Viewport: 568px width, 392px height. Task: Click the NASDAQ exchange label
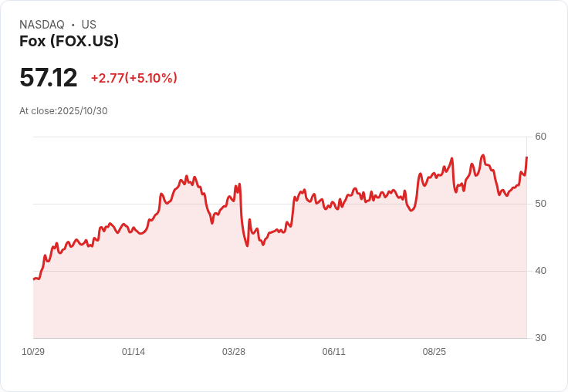[x=42, y=25]
